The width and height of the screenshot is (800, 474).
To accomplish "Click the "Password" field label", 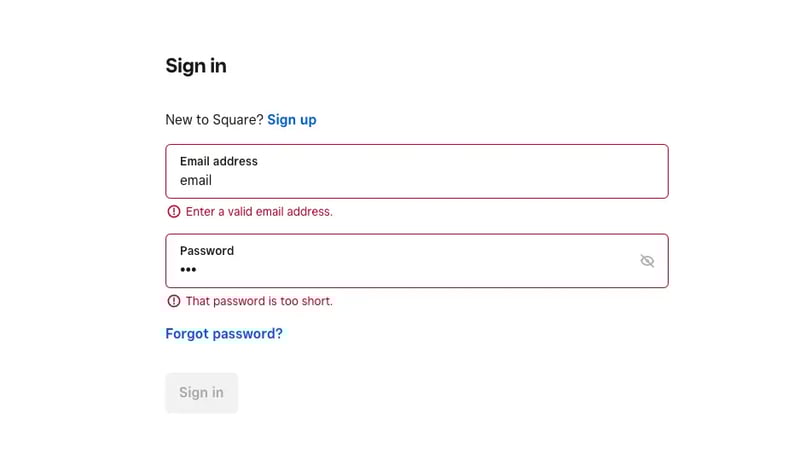I will (206, 251).
